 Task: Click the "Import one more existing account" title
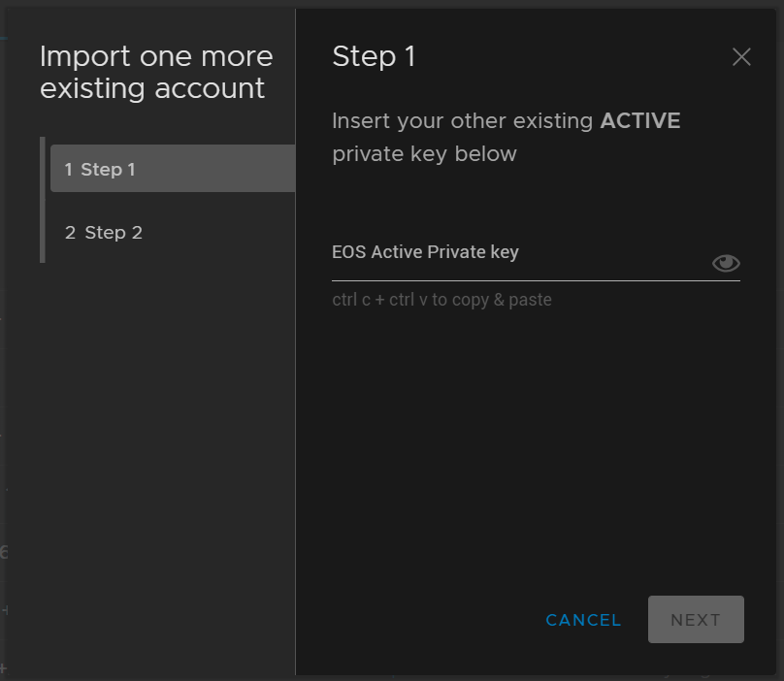[156, 73]
